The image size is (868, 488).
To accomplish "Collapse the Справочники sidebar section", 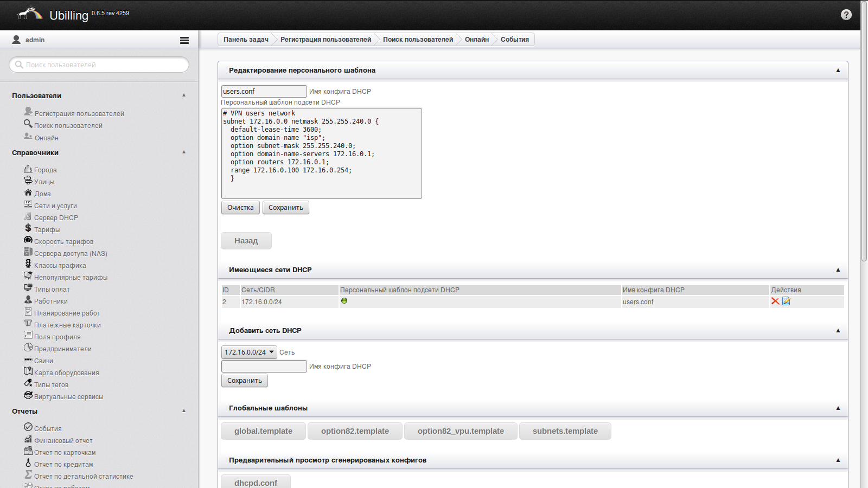I will (184, 152).
